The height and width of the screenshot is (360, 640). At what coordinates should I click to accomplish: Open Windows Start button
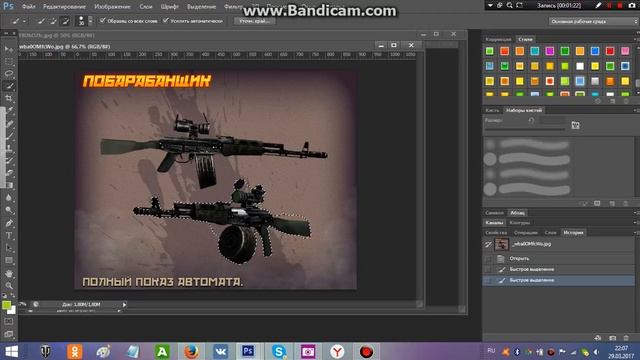[x=11, y=351]
